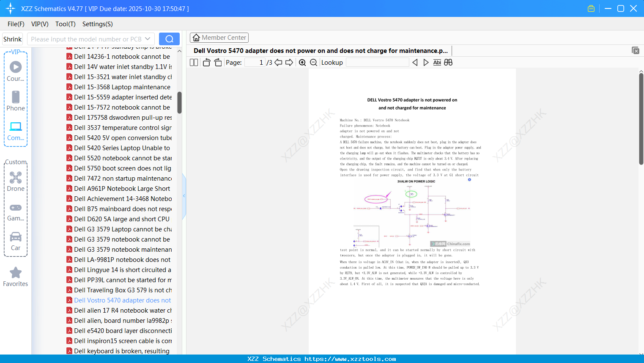
Task: Select the Phone category icon
Action: point(16,101)
